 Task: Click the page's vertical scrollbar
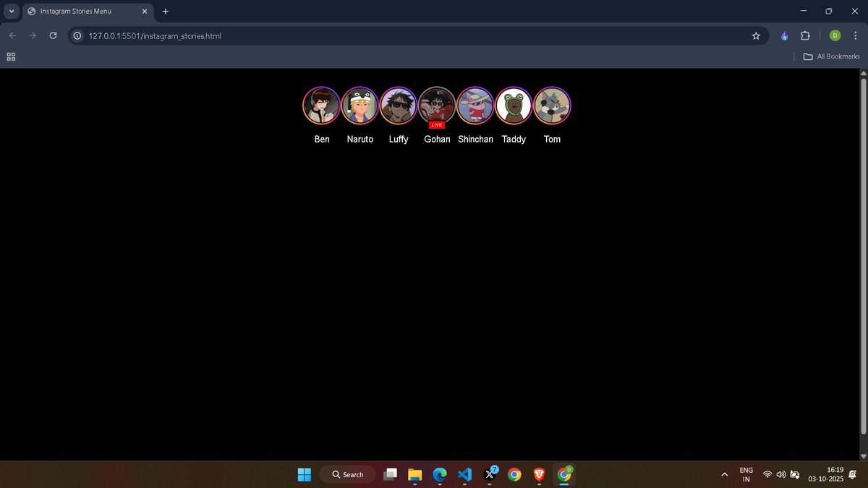point(862,256)
